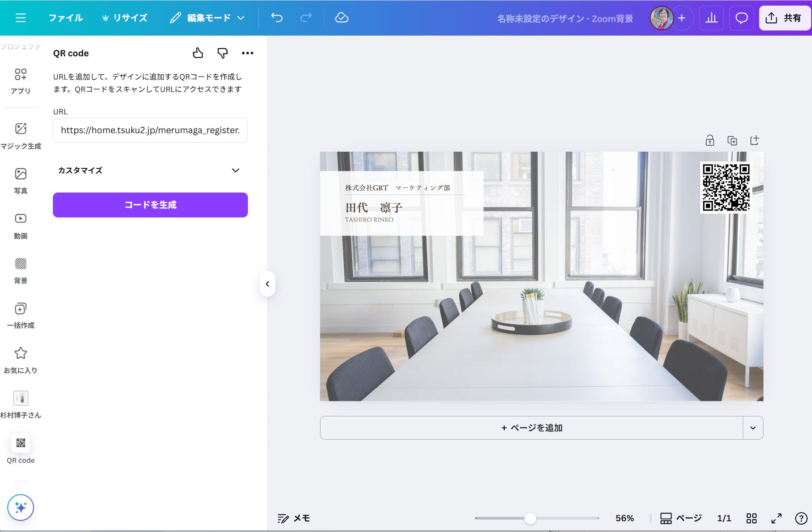Click the コードを生成 button

pos(150,205)
